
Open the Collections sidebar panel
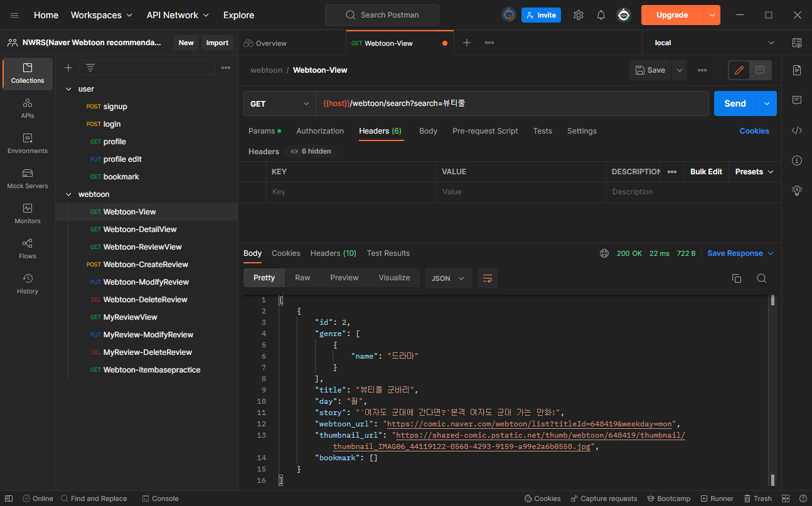tap(28, 73)
